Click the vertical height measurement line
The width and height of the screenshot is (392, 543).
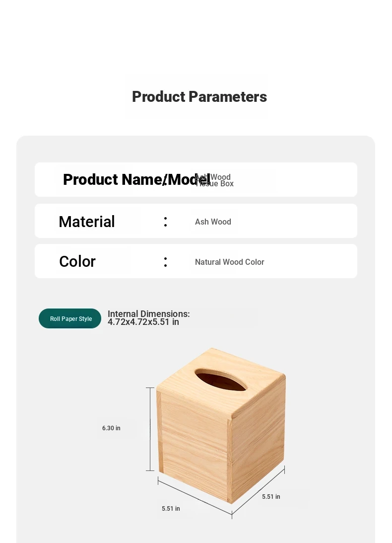(150, 429)
